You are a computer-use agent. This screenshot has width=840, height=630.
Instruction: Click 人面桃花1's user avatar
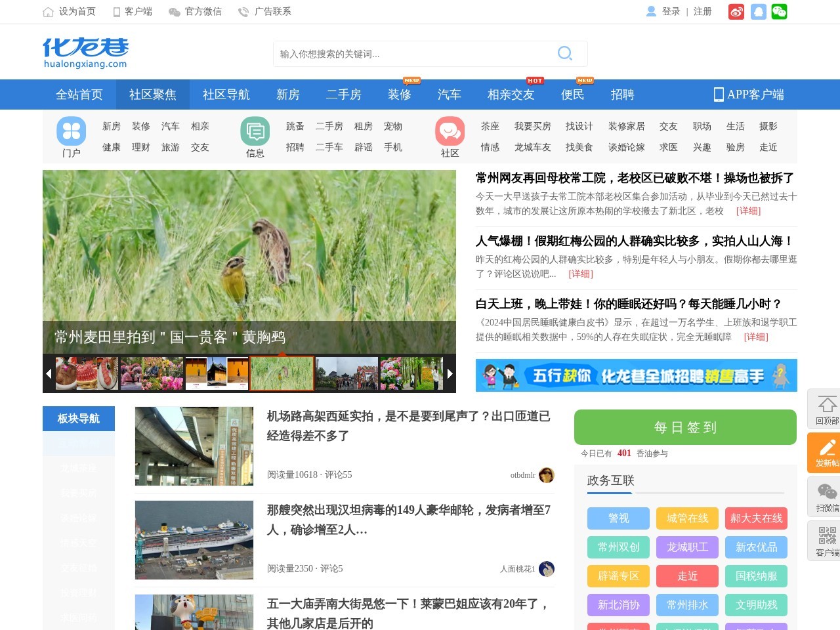coord(547,569)
